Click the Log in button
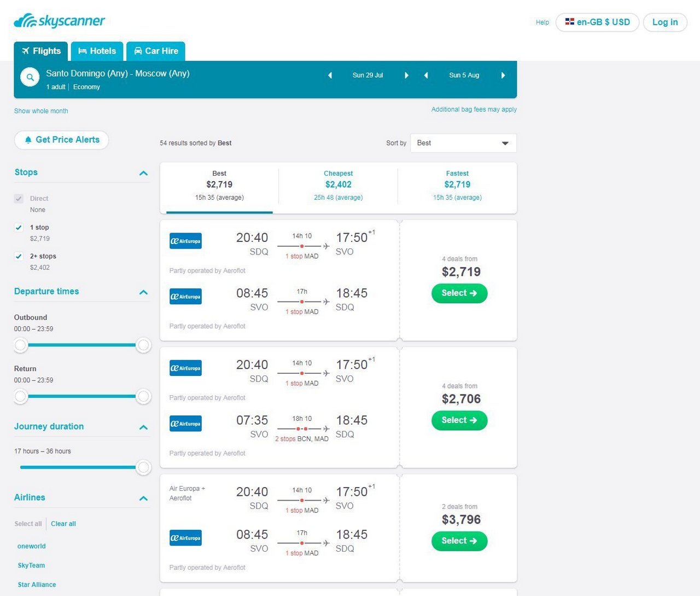 pos(665,22)
